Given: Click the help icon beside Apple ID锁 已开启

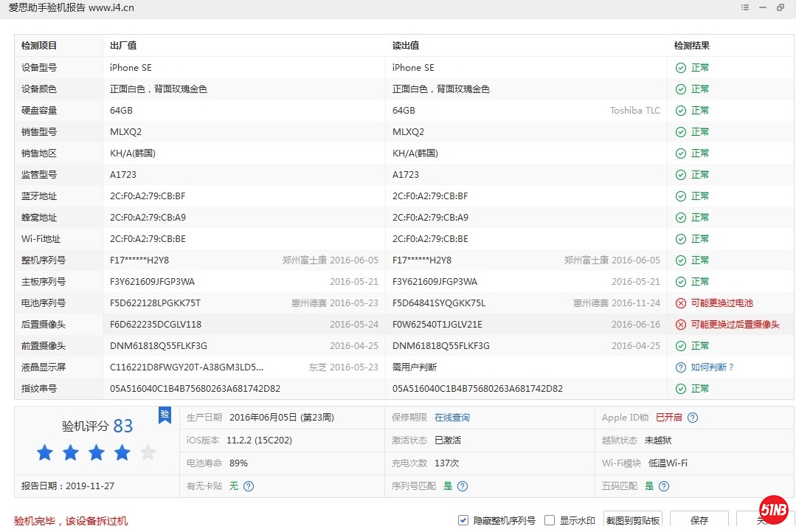Looking at the screenshot, I should 692,418.
